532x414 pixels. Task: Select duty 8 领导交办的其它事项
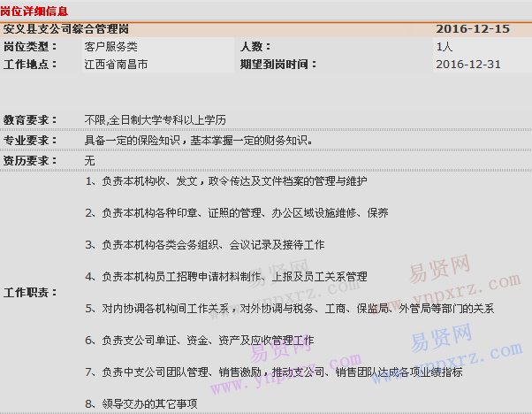coord(141,403)
